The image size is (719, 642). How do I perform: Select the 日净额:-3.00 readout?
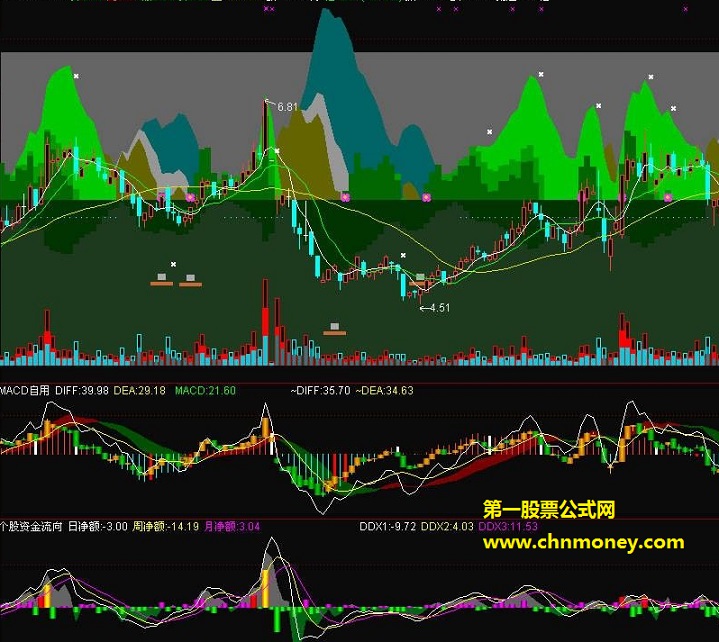coord(98,526)
